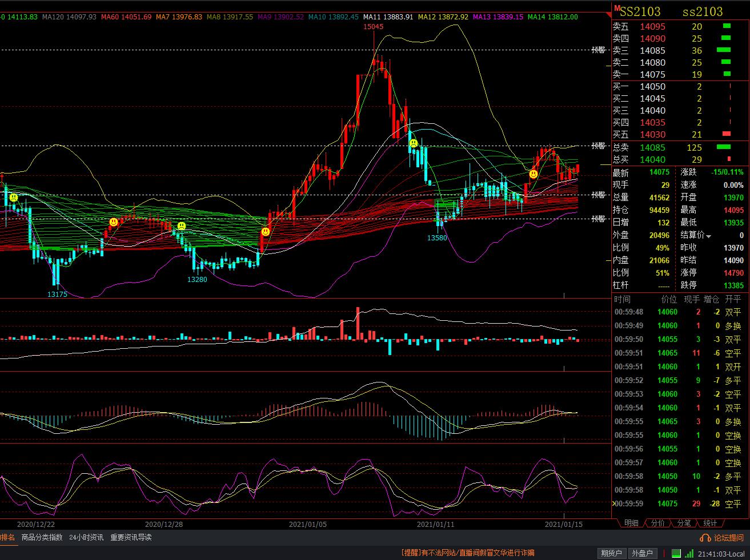750x560 pixels.
Task: Select the MA11 13883.91 indicator label
Action: click(x=388, y=17)
